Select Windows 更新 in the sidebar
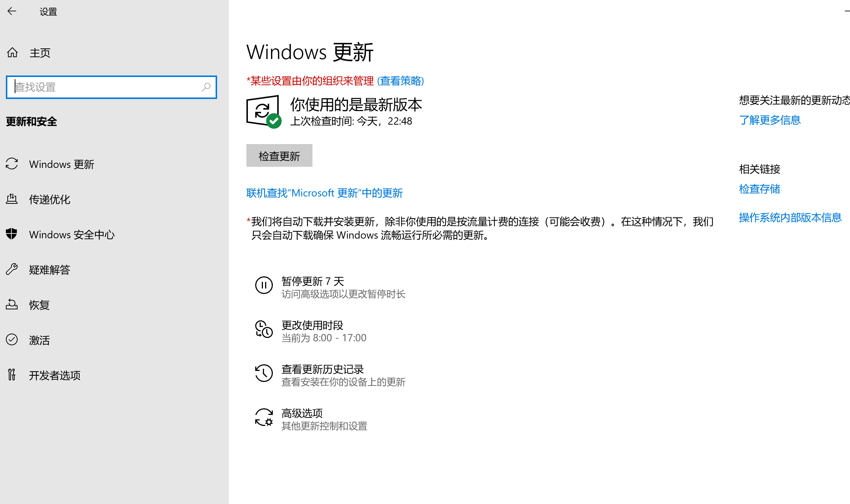 tap(62, 164)
